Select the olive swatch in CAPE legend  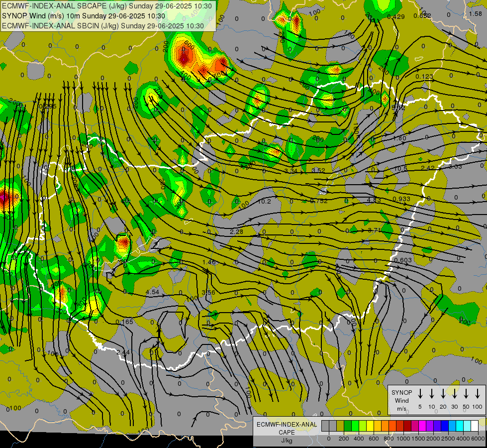point(340,426)
